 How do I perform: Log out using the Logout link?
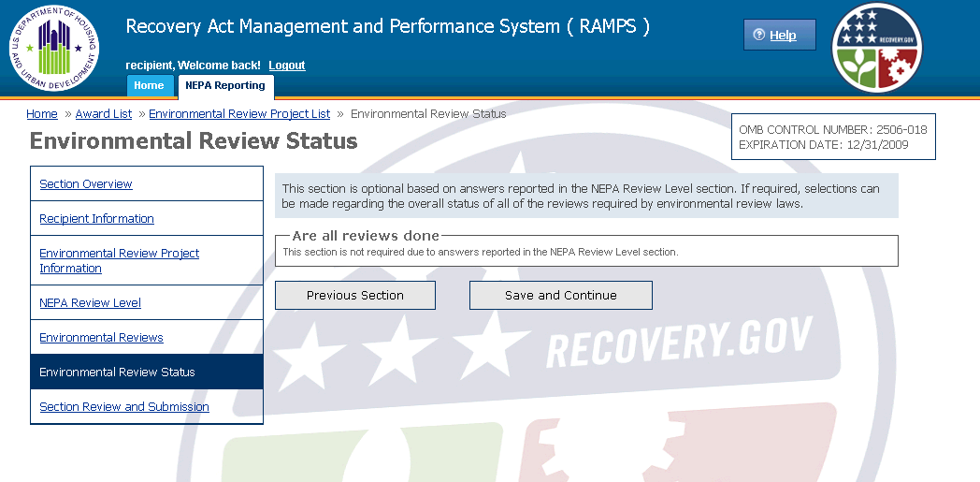(286, 66)
